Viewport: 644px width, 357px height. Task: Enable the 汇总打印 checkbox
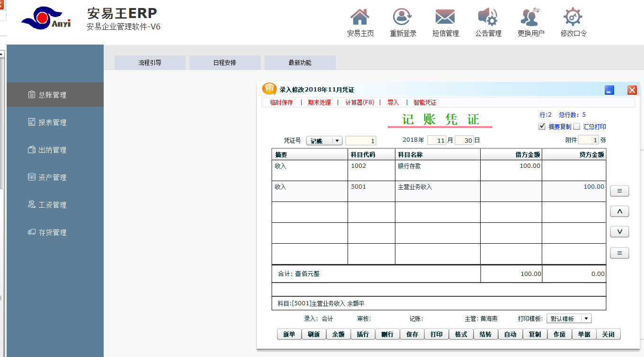coord(577,127)
